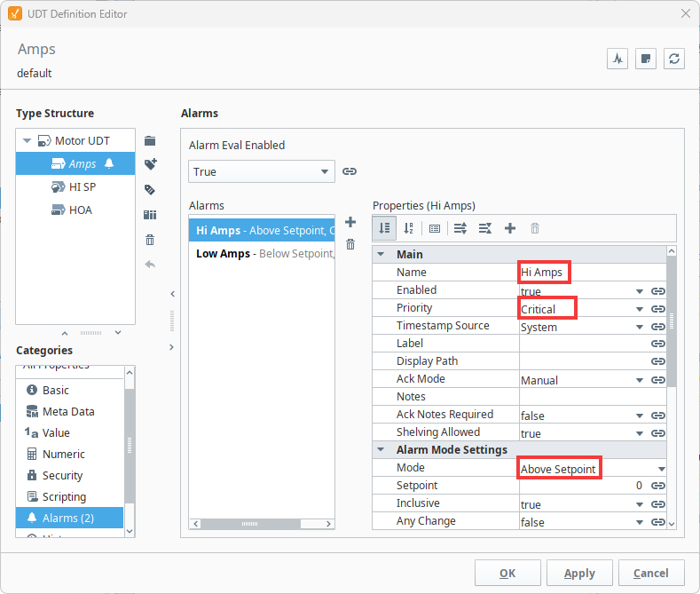Click the add folder icon beside Type Structure

point(150,141)
